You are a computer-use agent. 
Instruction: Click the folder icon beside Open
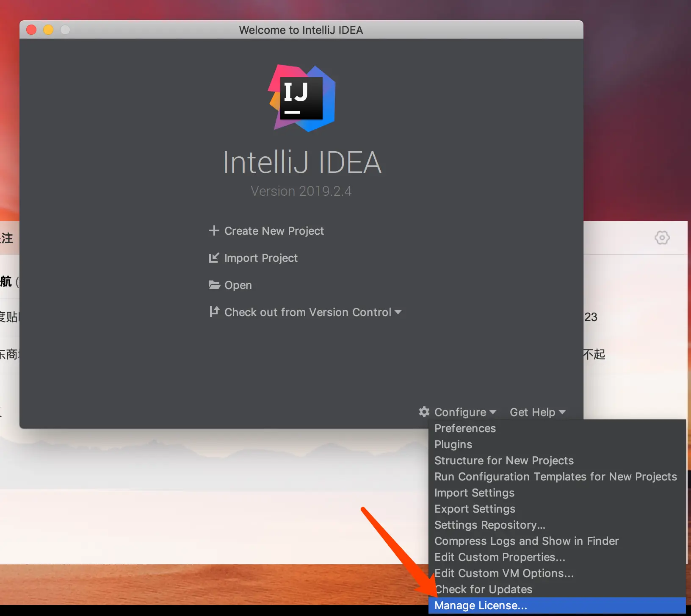click(x=215, y=285)
